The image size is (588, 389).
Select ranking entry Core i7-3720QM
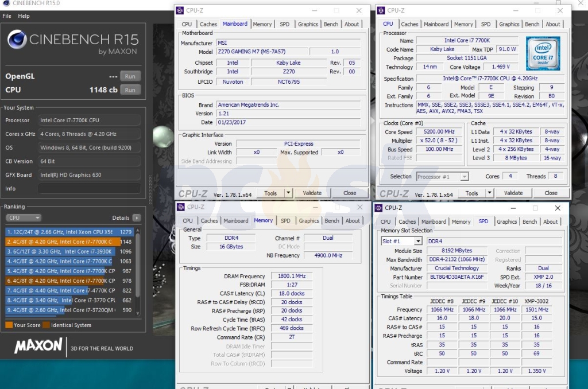pyautogui.click(x=70, y=310)
